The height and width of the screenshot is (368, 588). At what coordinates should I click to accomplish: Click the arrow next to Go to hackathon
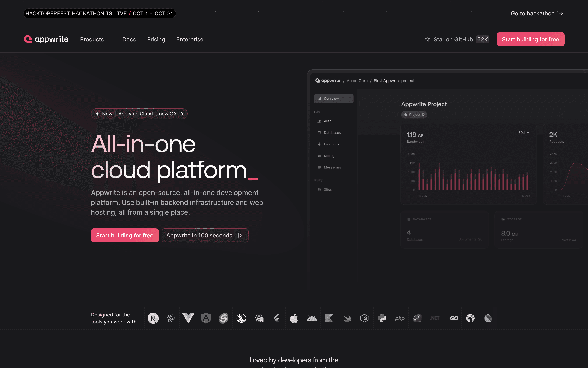pyautogui.click(x=561, y=13)
